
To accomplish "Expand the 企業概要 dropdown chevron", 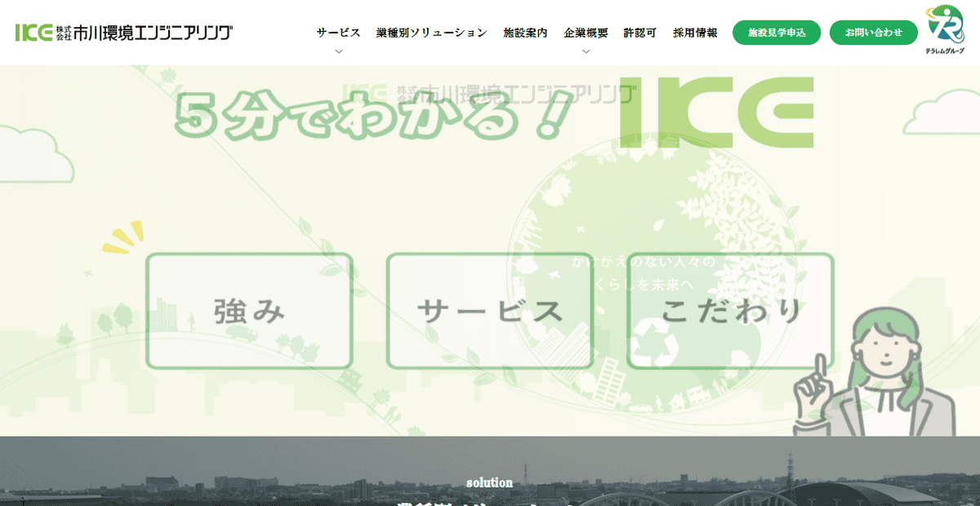I will 585,51.
